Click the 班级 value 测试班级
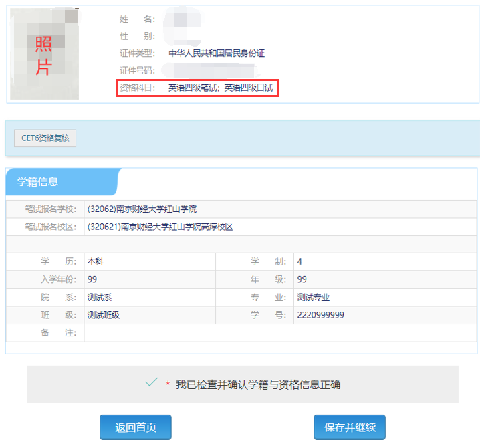The image size is (480, 448). pos(104,315)
